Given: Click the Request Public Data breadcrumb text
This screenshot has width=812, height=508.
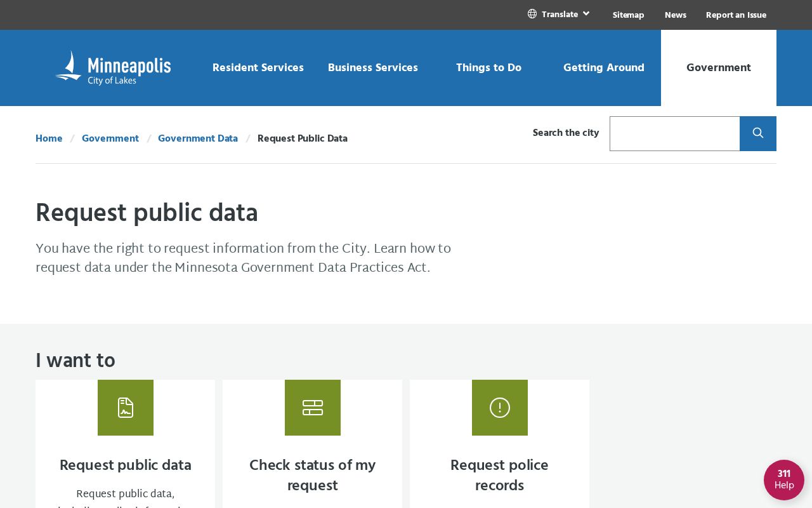Looking at the screenshot, I should pyautogui.click(x=303, y=138).
